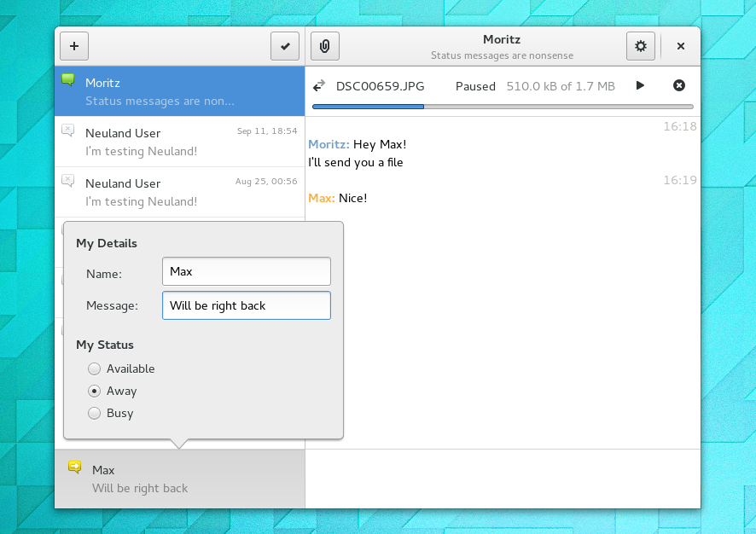Click the 16:18 timestamp
756x534 pixels.
pos(680,126)
